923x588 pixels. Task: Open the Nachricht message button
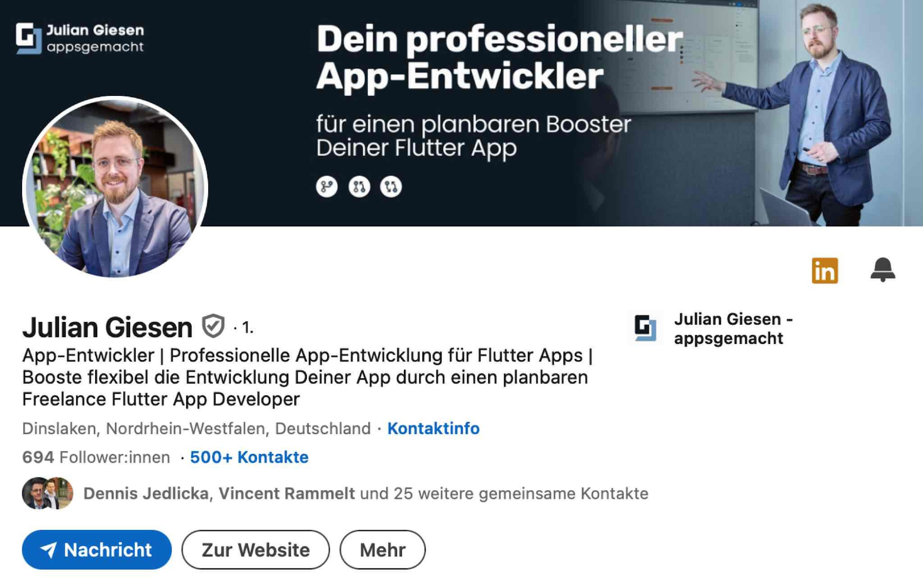[97, 550]
